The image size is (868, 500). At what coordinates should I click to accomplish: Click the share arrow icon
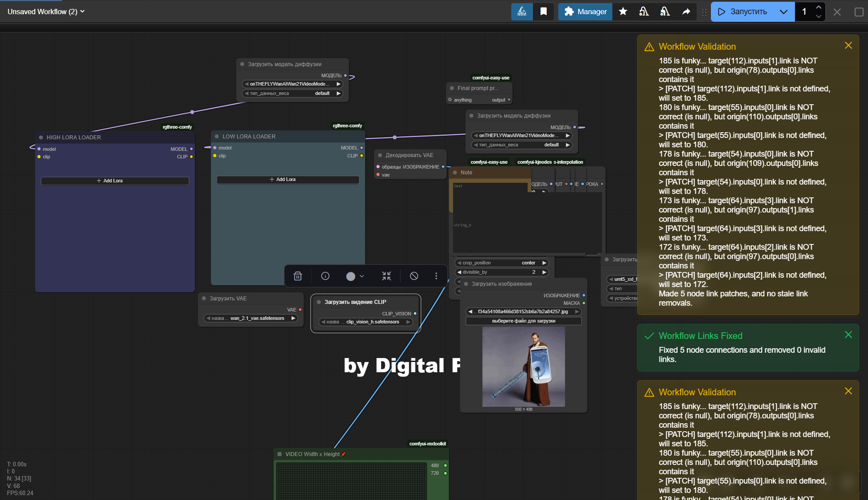pyautogui.click(x=686, y=12)
